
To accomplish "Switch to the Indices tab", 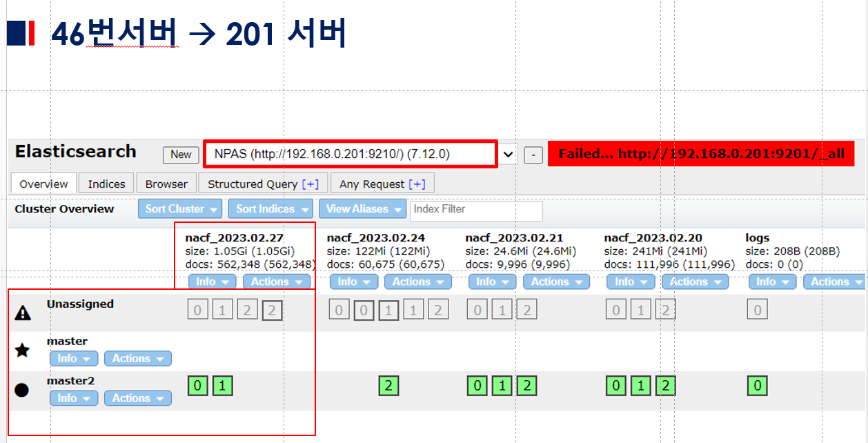I will pyautogui.click(x=107, y=184).
